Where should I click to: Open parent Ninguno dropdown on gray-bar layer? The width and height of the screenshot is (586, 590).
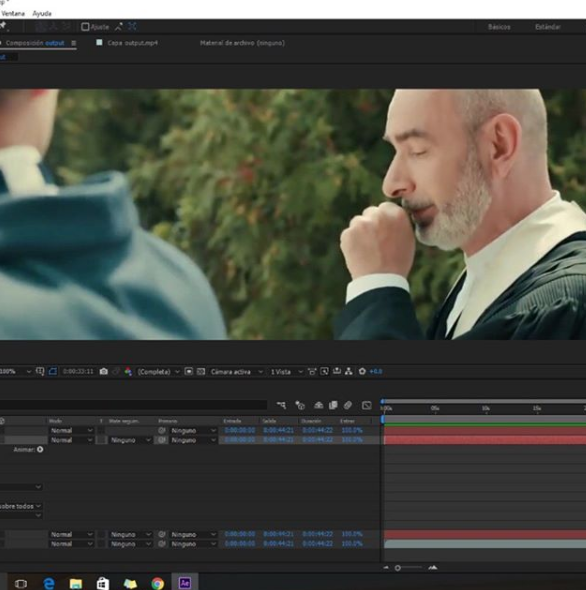193,544
